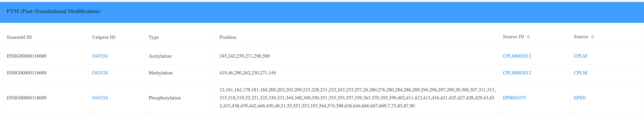The height and width of the screenshot is (116, 644).
Task: Follow the EP0002475 source ID link
Action: (514, 98)
